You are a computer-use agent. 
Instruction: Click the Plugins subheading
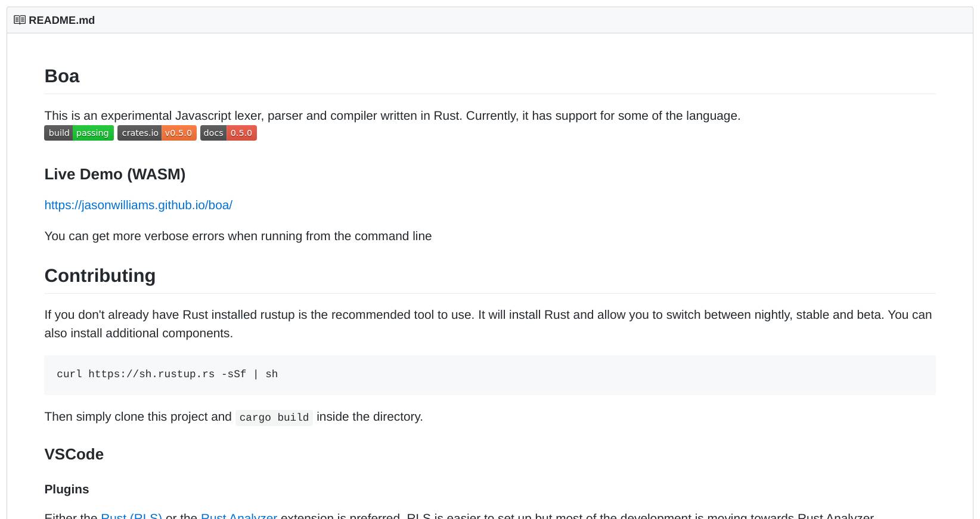pyautogui.click(x=67, y=489)
